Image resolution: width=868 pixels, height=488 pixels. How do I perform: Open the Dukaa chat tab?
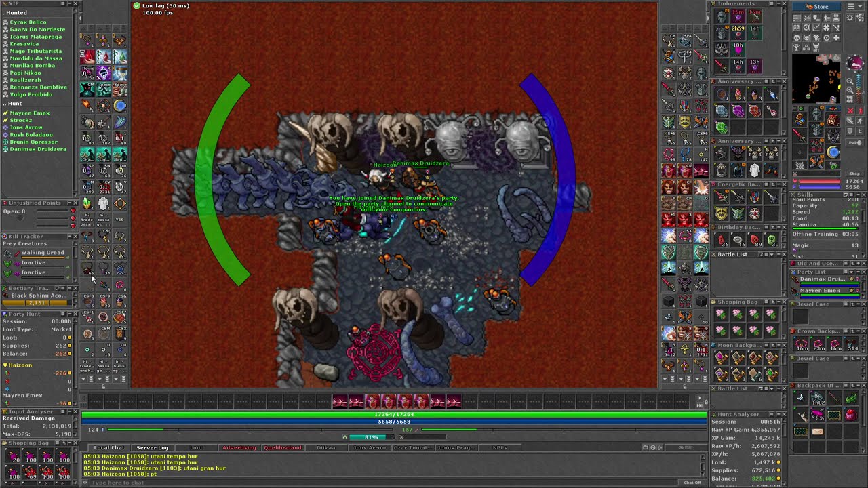(x=326, y=448)
